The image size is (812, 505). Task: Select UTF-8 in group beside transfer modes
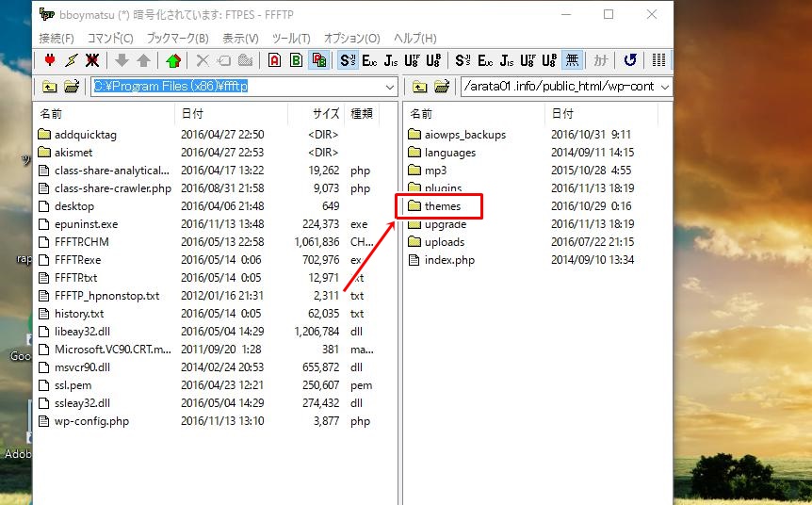tap(412, 60)
